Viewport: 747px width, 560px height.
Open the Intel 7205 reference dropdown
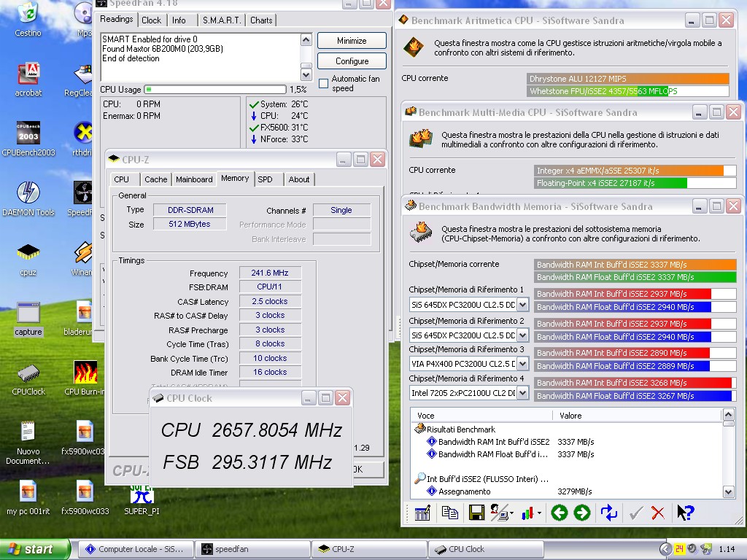tap(522, 393)
